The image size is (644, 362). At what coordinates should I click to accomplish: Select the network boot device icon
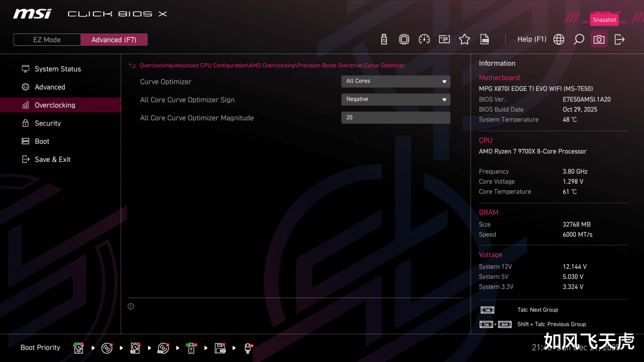(x=248, y=348)
